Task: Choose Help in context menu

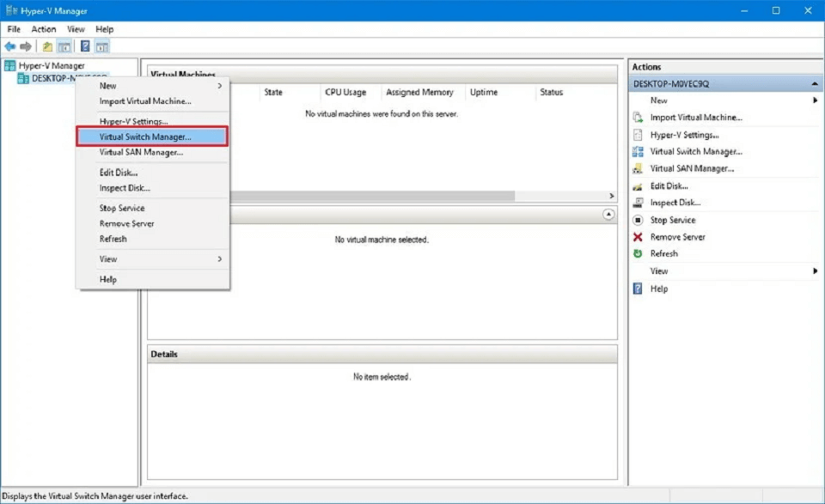Action: [152, 279]
